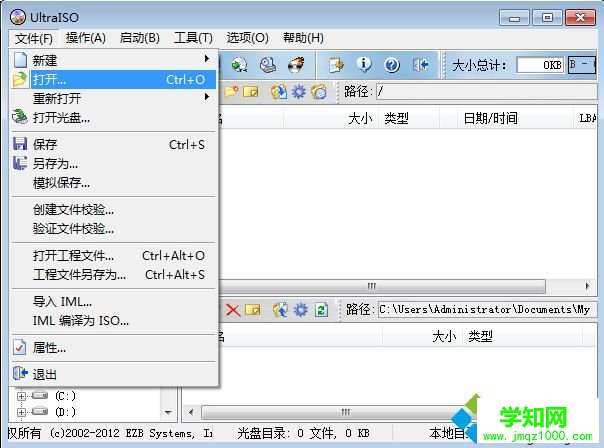Image resolution: width=604 pixels, height=448 pixels.
Task: Click upper pane horizontal scrollbar thumb
Action: [x=382, y=286]
